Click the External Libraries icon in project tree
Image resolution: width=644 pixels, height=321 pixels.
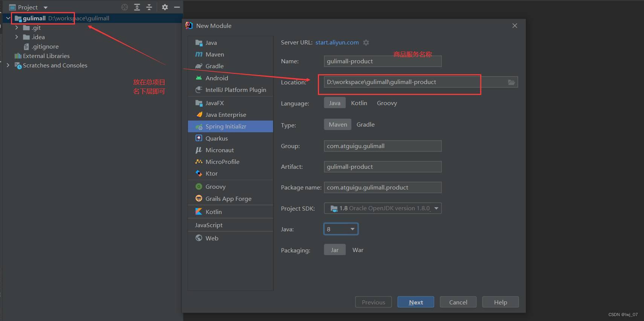18,56
